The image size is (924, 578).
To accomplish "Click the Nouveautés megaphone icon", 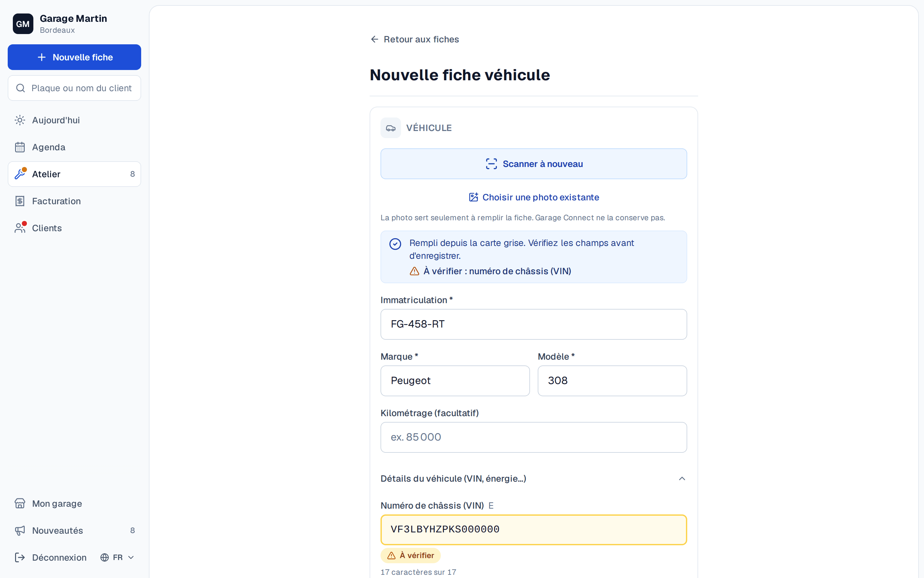I will 20,530.
